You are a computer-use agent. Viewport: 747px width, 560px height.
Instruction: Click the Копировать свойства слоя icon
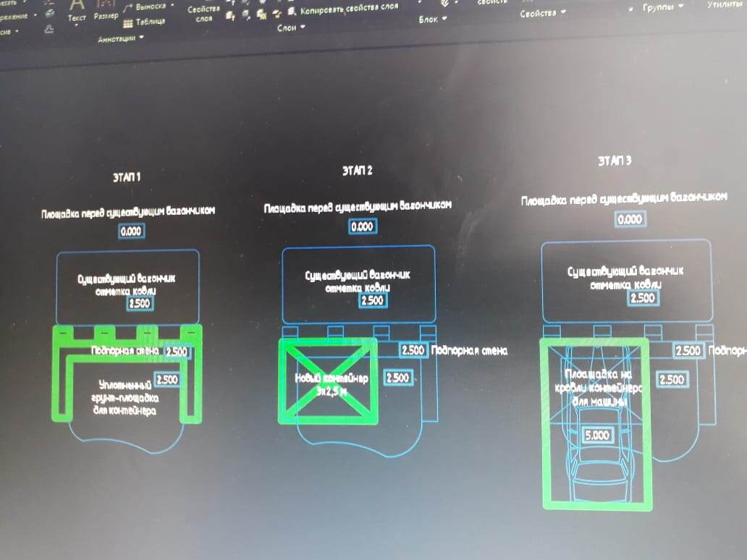click(292, 11)
